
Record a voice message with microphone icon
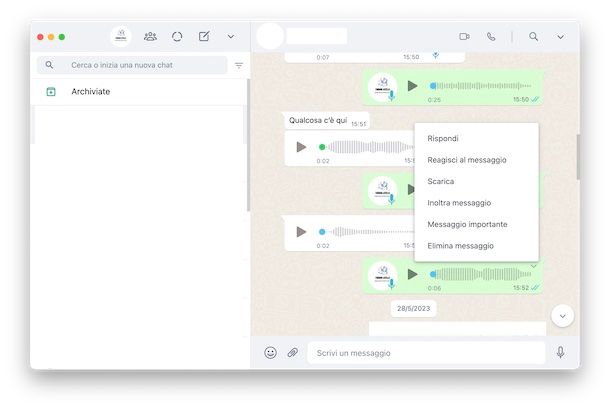[560, 353]
